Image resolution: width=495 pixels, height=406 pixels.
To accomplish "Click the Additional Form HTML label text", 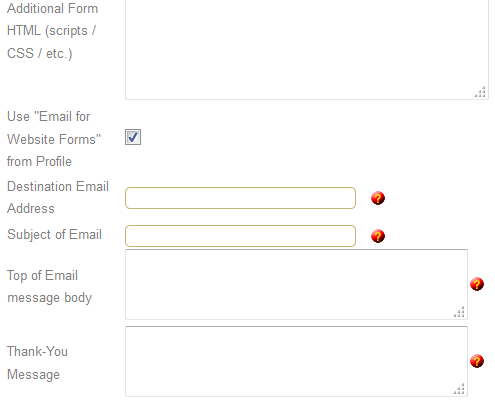I will tap(53, 31).
